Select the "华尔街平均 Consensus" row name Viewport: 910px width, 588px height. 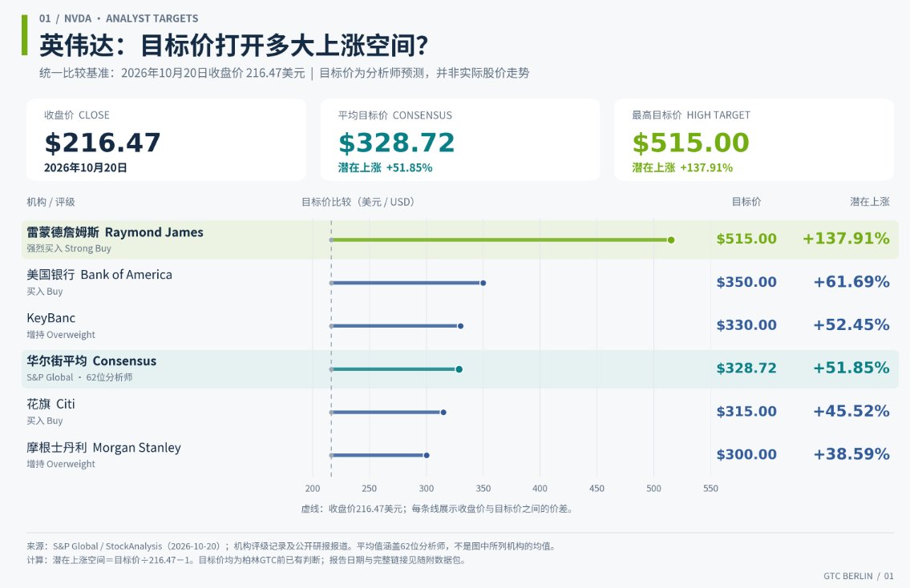(91, 361)
